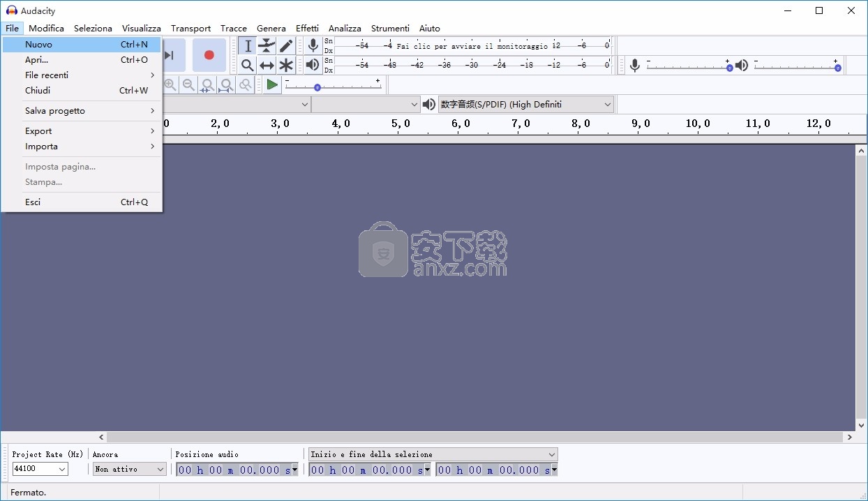
Task: Select the magnifier Zoom tool
Action: (248, 65)
